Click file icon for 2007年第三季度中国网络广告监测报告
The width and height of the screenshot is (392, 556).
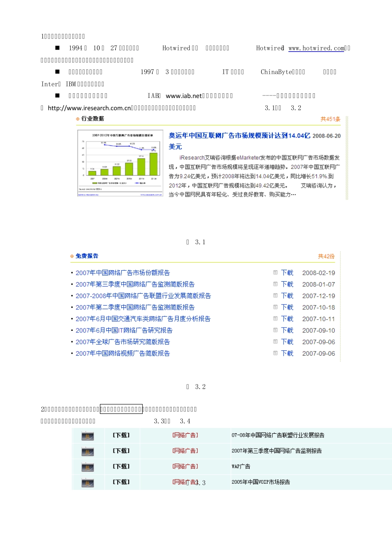[87, 452]
